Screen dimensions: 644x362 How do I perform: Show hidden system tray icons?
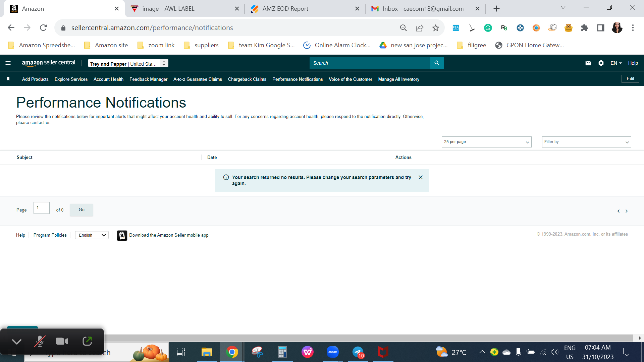tap(482, 352)
